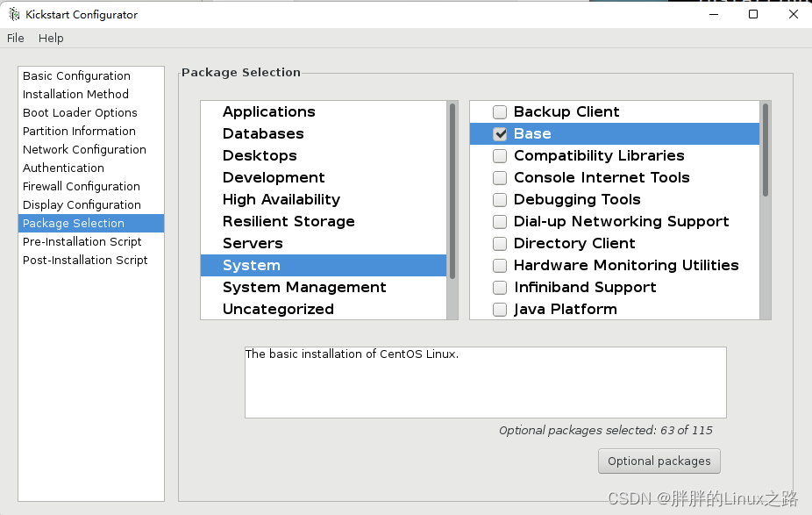The width and height of the screenshot is (812, 515).
Task: Tick the Compatibility Libraries checkbox
Action: pos(500,156)
